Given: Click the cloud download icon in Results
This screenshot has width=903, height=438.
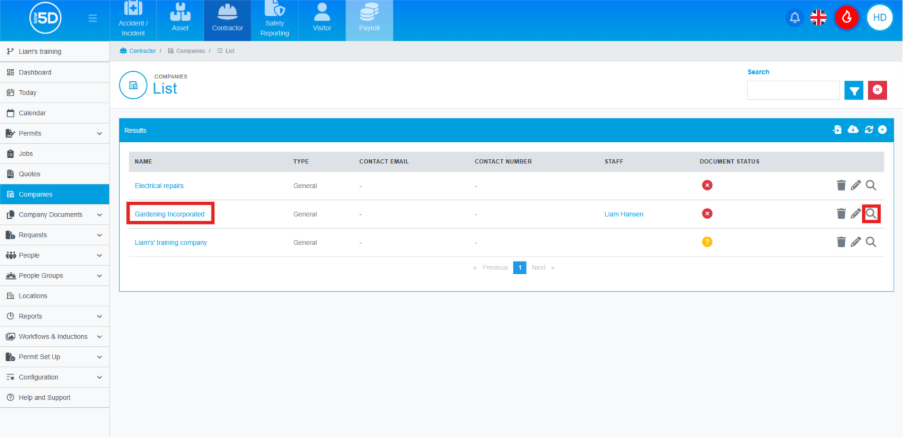Looking at the screenshot, I should (x=853, y=130).
